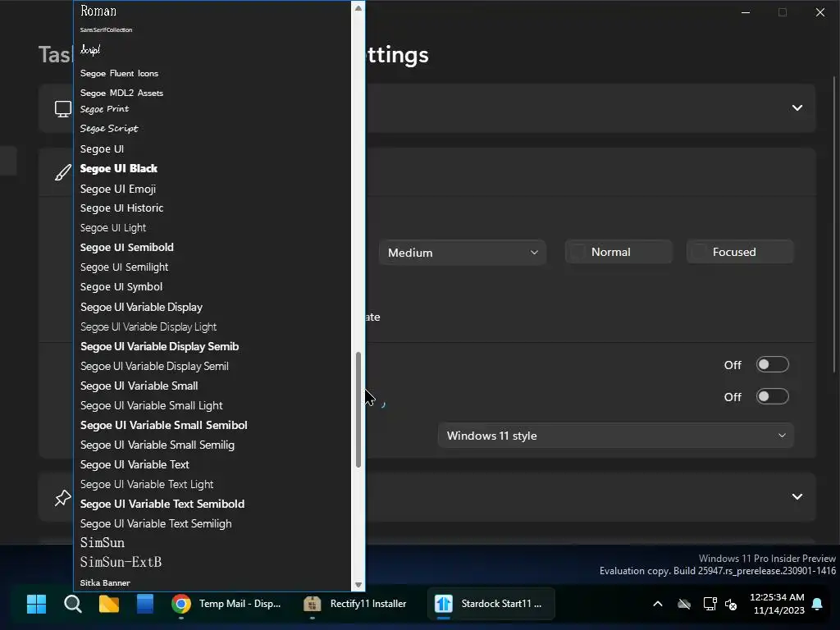Open the blue app icon on taskbar

click(145, 605)
